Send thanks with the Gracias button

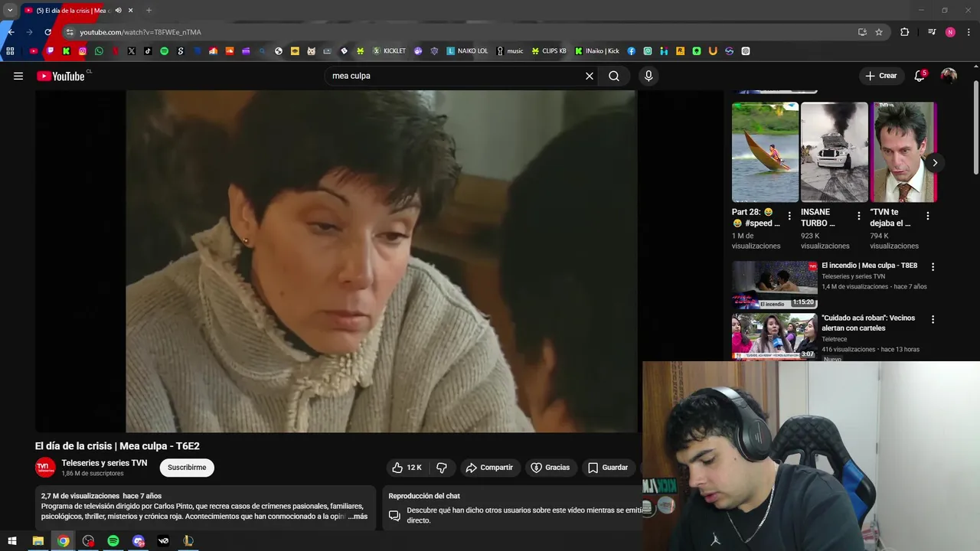tap(550, 468)
